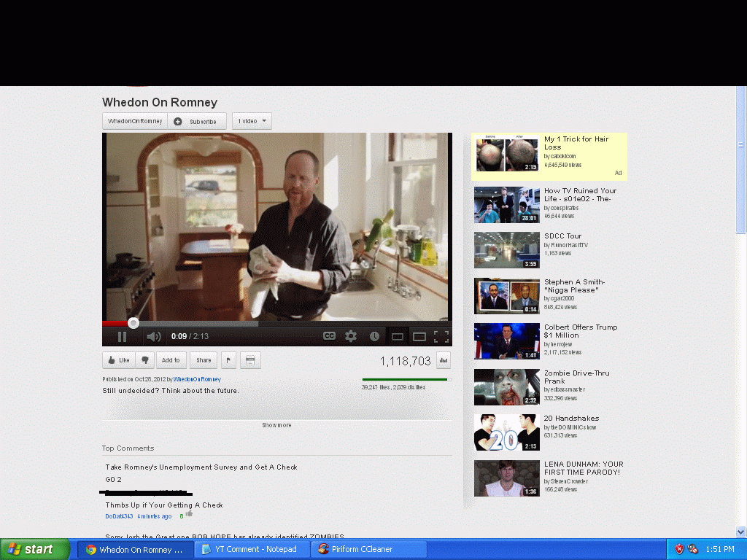Like the video with thumbs up
747x560 pixels.
[119, 360]
